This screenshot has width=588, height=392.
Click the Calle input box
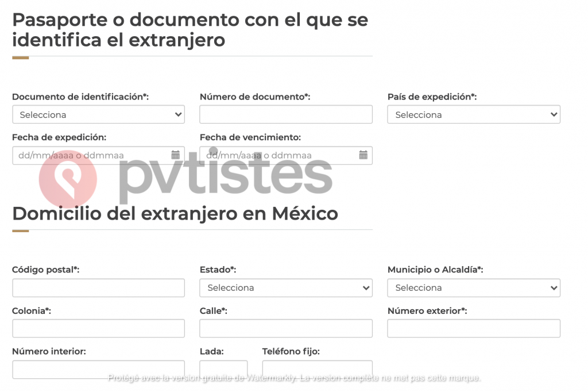click(285, 328)
